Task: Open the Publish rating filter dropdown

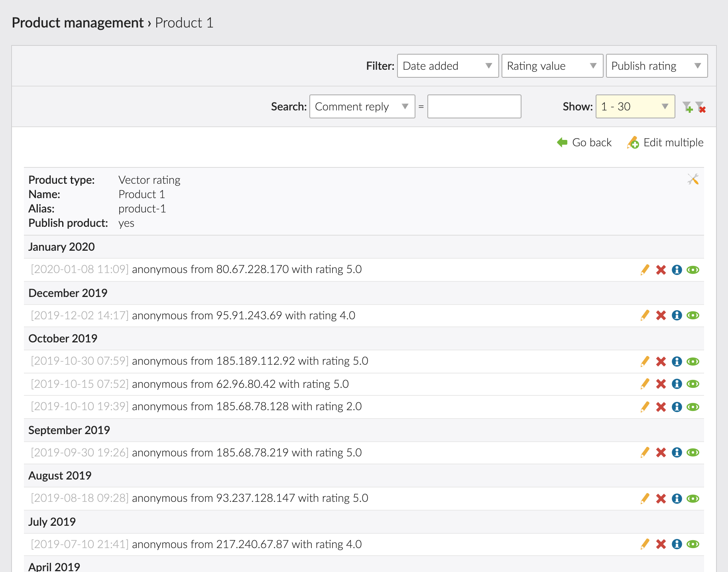Action: (657, 66)
